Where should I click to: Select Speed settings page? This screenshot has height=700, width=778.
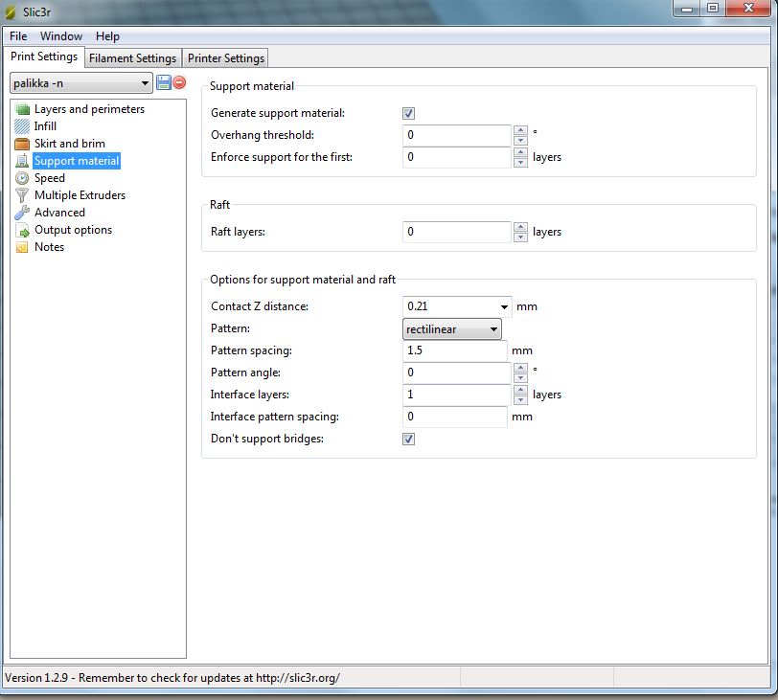pos(50,178)
